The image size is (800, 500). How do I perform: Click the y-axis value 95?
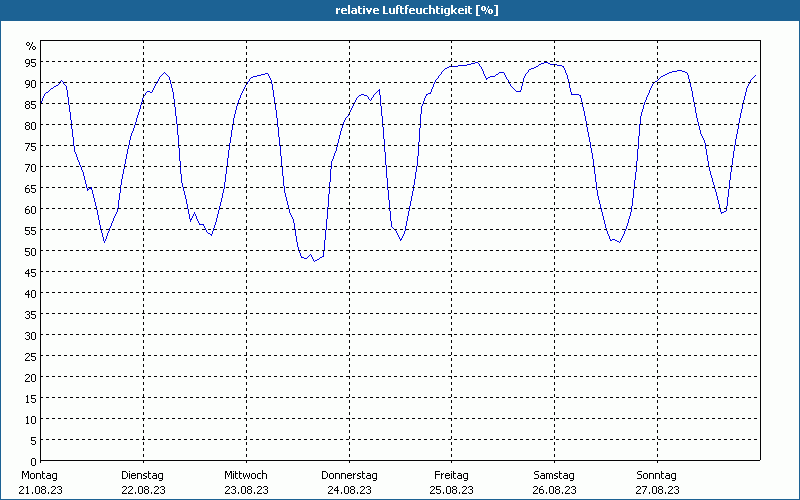31,62
